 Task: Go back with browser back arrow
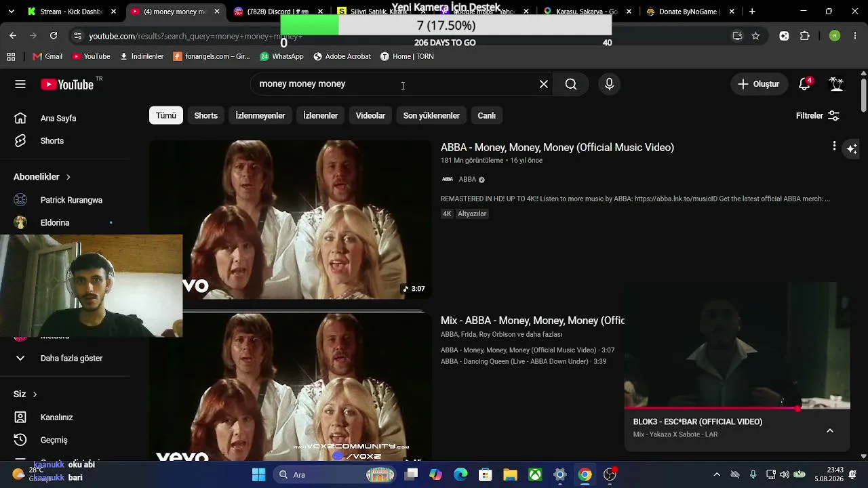[13, 35]
